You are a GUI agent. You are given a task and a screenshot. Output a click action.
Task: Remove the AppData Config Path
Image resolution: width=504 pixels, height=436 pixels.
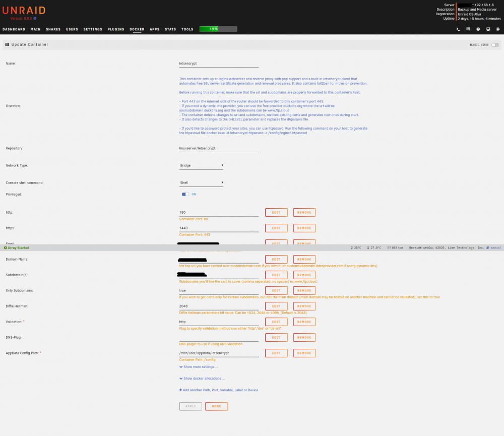304,353
